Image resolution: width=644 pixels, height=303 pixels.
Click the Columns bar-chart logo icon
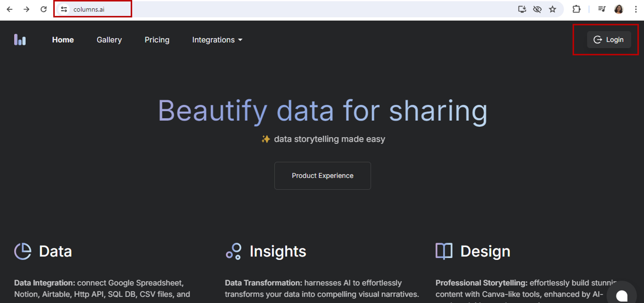pyautogui.click(x=20, y=40)
